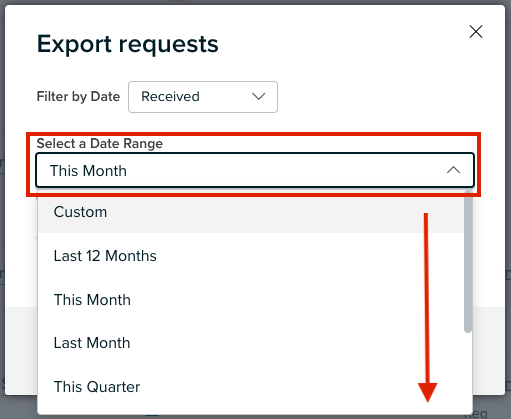
Task: Click the dropdown list scrollbar thumb
Action: [x=468, y=262]
